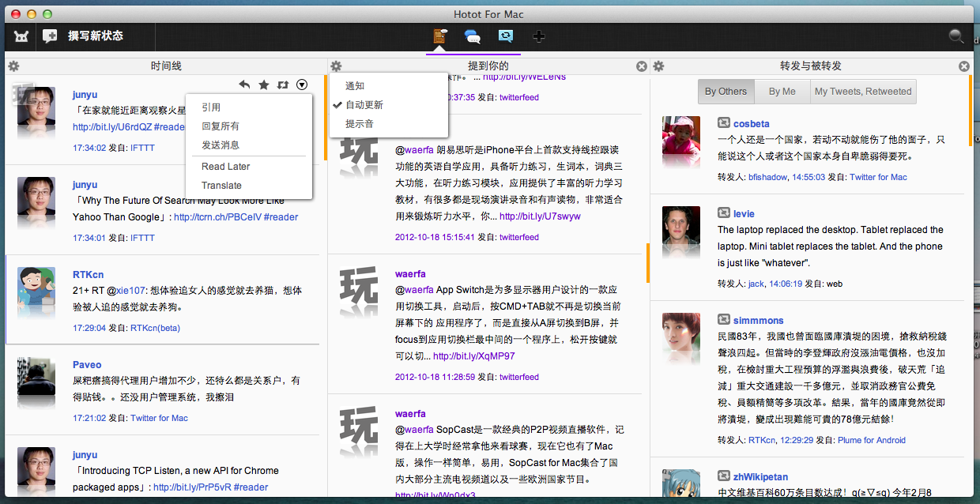Click the retweet icon beside cosbeta

pos(723,123)
